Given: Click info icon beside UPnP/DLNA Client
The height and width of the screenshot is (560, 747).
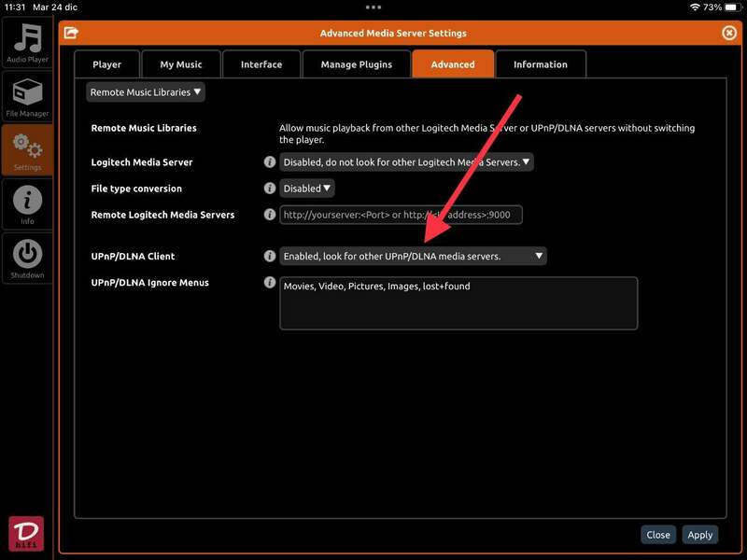Looking at the screenshot, I should click(270, 256).
